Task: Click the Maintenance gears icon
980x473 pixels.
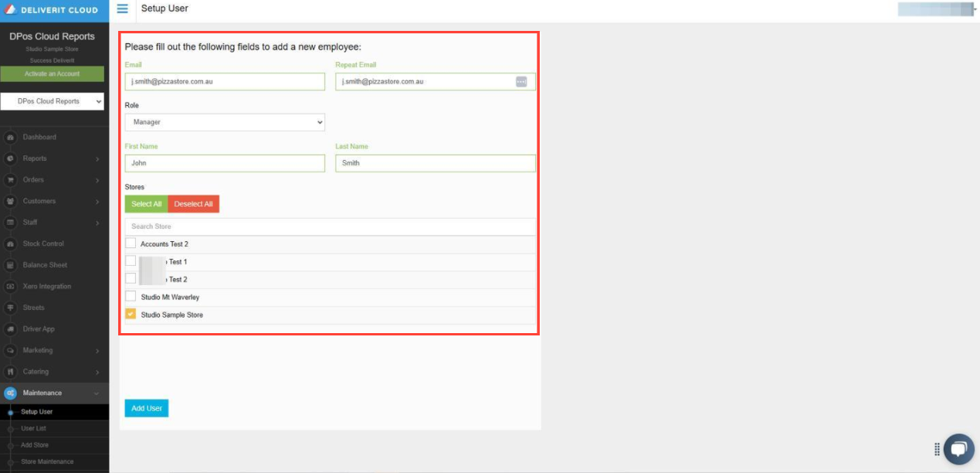Action: coord(11,393)
